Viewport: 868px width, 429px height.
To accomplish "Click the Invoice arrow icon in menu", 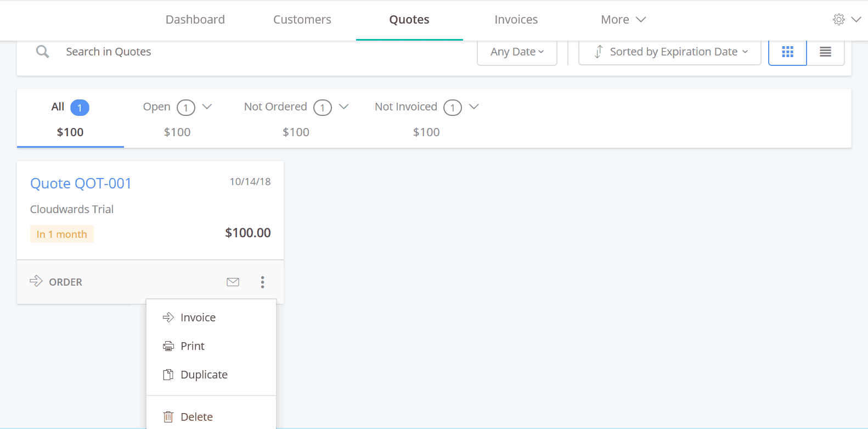I will 168,317.
